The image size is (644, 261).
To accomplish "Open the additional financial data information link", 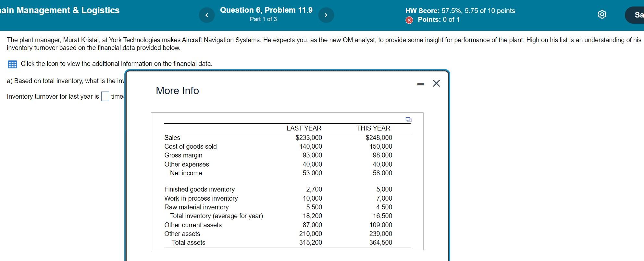I will (x=117, y=64).
